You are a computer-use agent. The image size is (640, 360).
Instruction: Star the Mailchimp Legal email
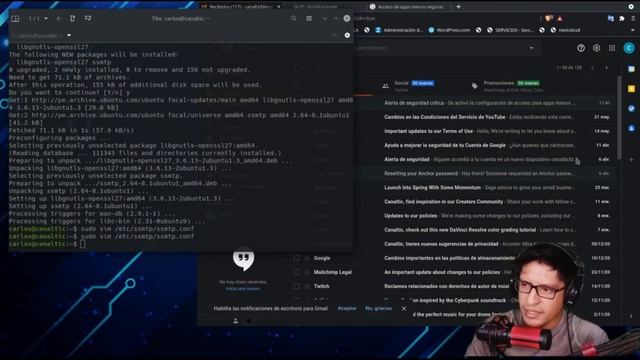pos(307,272)
